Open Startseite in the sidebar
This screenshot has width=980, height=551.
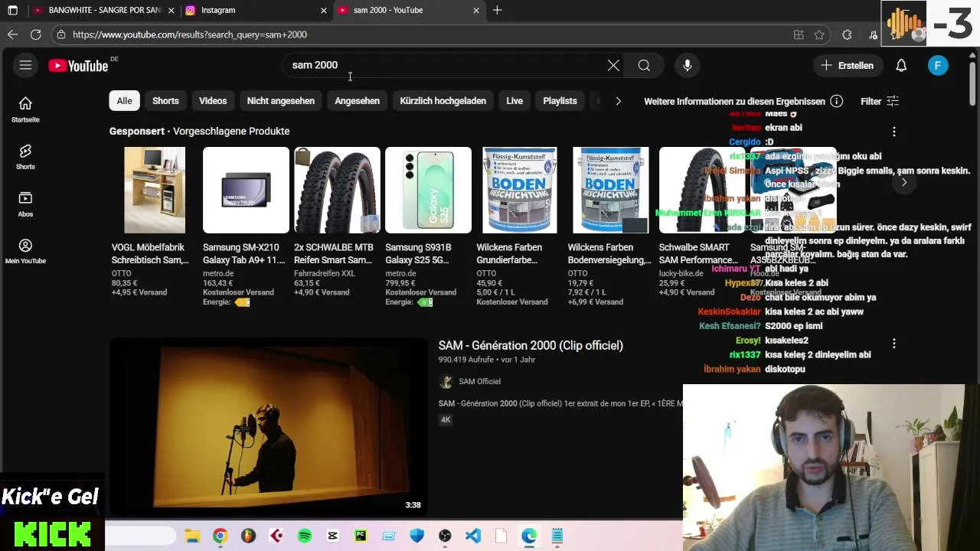pos(25,110)
